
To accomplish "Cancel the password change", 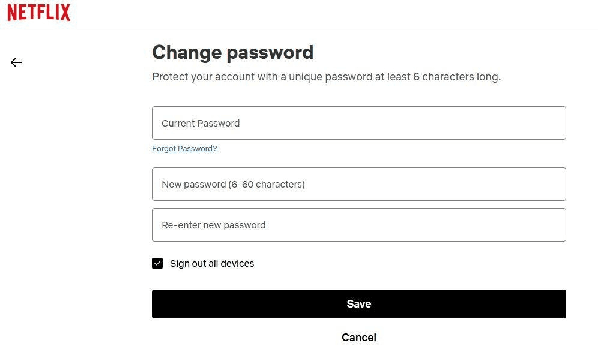I will pyautogui.click(x=358, y=338).
